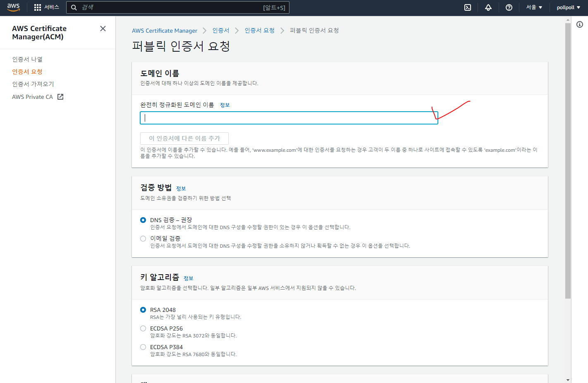588x383 pixels.
Task: Select 인증서 요청 in sidebar
Action: [27, 72]
